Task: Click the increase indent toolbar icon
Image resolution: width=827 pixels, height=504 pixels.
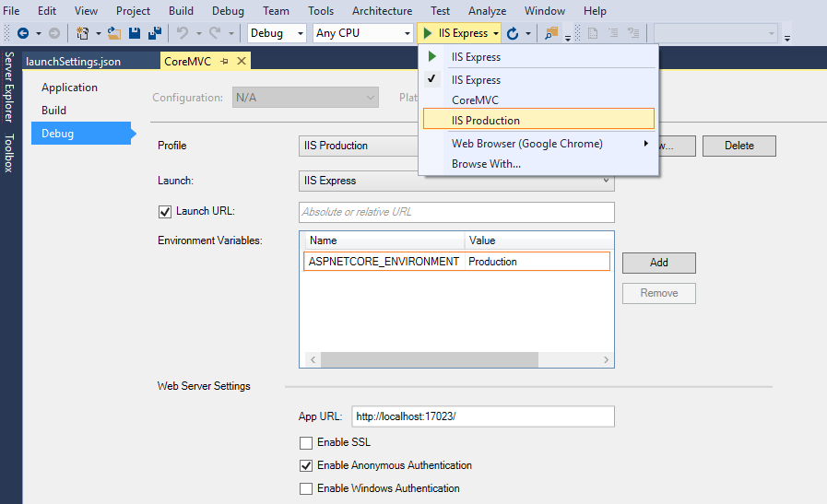Action: (x=633, y=33)
